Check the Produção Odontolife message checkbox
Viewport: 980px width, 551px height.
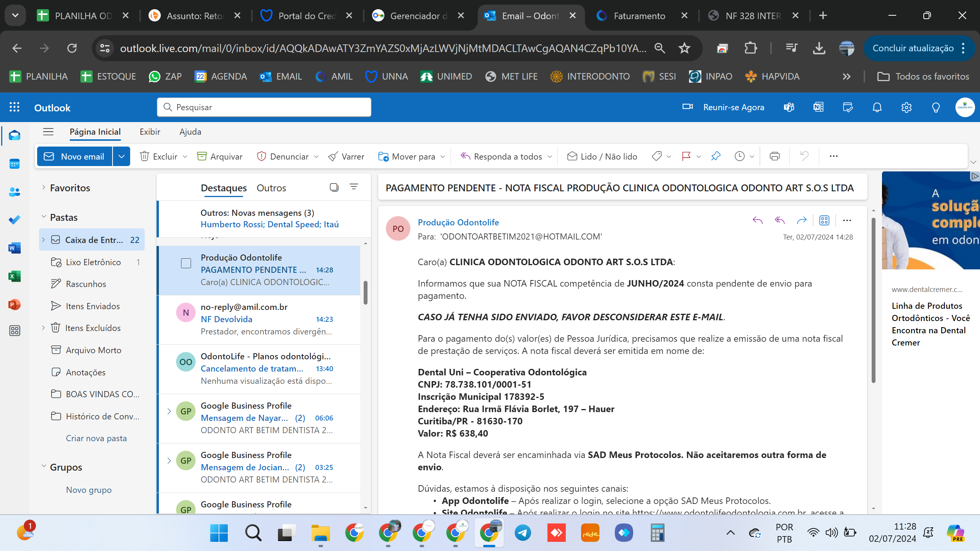186,263
